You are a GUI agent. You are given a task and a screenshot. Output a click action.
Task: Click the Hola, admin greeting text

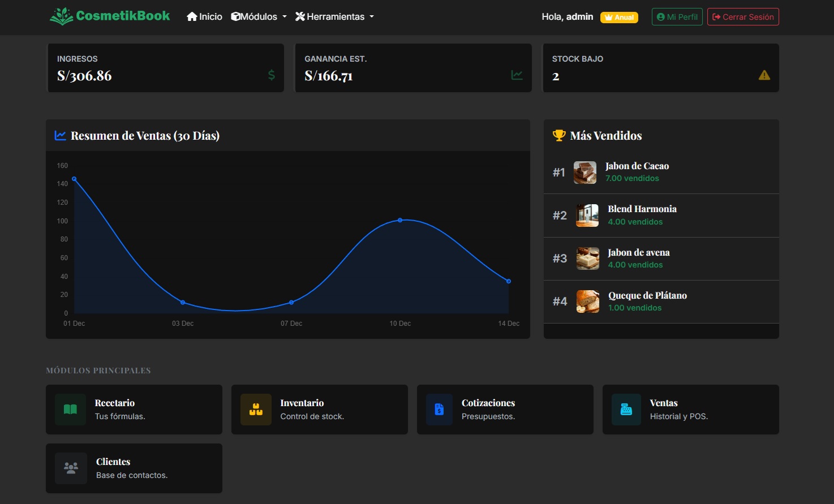[x=567, y=17]
